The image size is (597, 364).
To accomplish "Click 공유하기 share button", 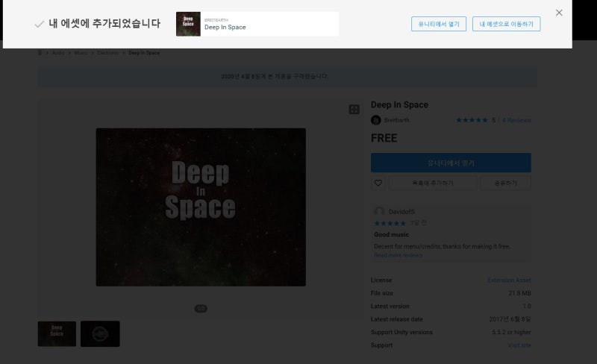I will tap(506, 183).
